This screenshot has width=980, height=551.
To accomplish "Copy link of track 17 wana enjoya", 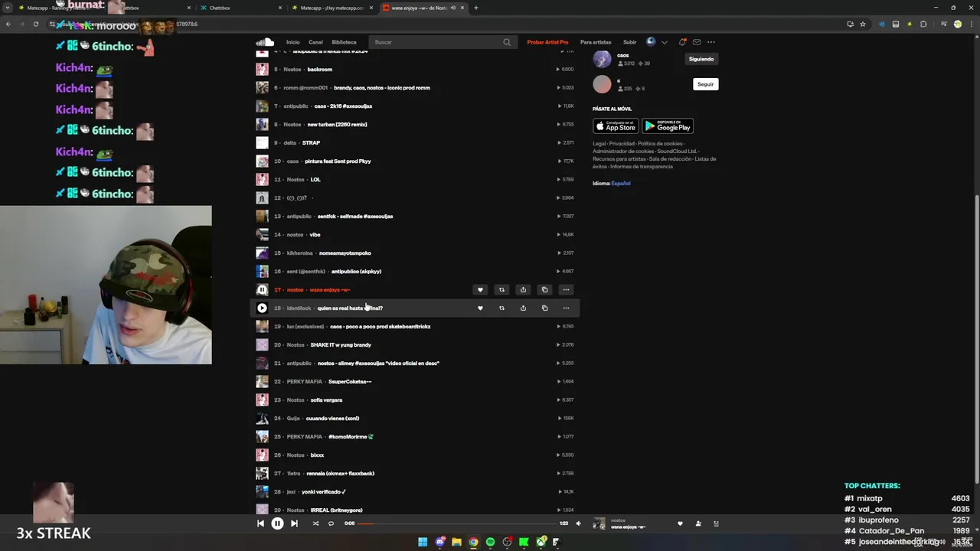I will tap(544, 289).
